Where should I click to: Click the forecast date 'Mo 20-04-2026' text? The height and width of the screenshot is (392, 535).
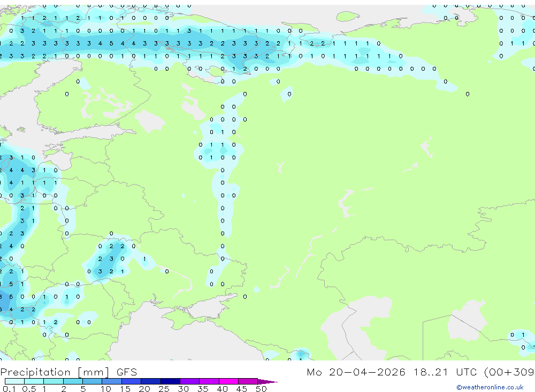[356, 372]
